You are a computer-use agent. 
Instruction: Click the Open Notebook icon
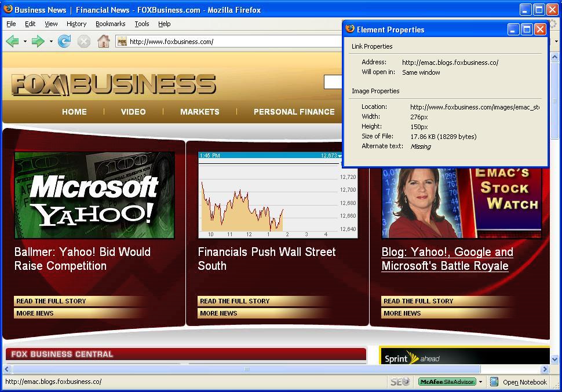pos(494,382)
